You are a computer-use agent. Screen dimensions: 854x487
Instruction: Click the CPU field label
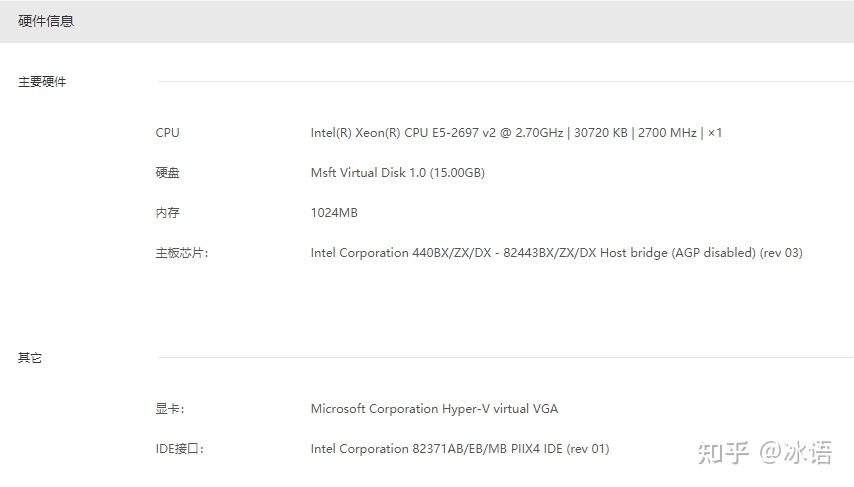(167, 133)
